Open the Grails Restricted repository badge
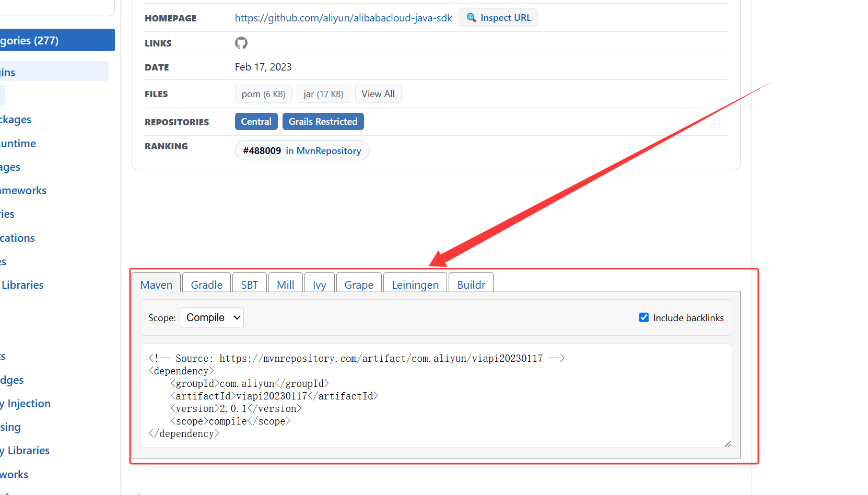868x495 pixels. (323, 122)
